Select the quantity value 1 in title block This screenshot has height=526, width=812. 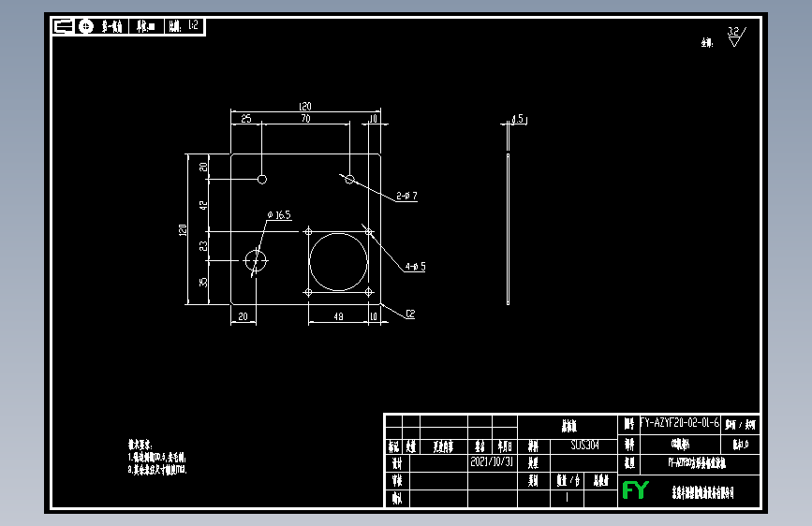pos(567,498)
